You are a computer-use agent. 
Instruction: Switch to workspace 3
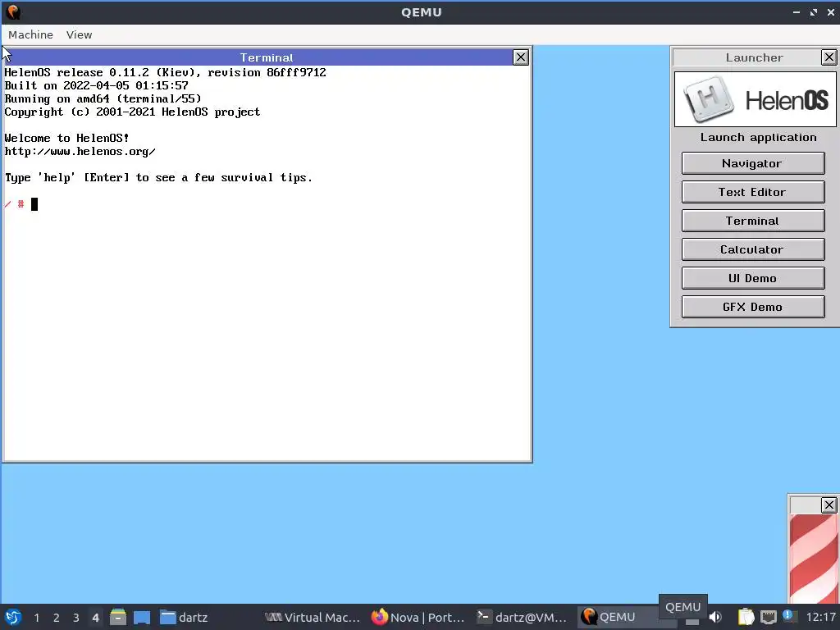pos(76,618)
